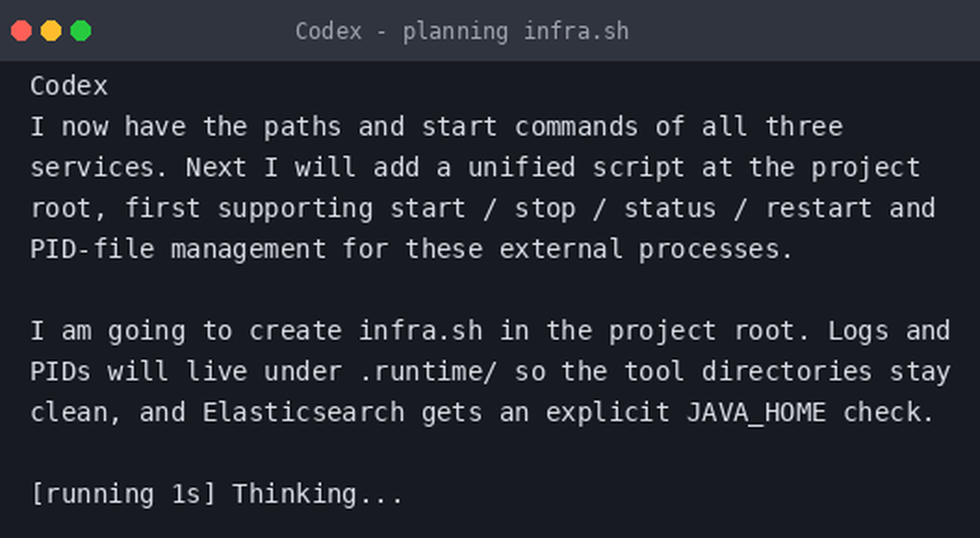Click the 'PID-file' text in the first paragraph
The width and height of the screenshot is (980, 538).
(x=92, y=250)
